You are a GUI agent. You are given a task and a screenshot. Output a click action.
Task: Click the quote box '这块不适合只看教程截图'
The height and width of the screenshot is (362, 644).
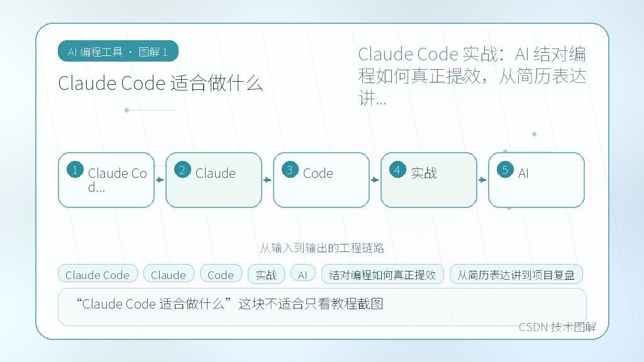click(322, 307)
